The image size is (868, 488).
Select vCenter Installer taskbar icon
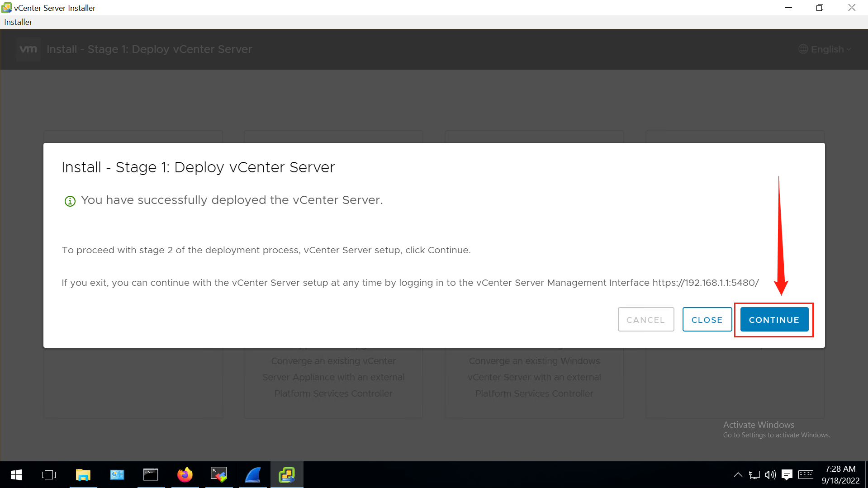pyautogui.click(x=287, y=475)
